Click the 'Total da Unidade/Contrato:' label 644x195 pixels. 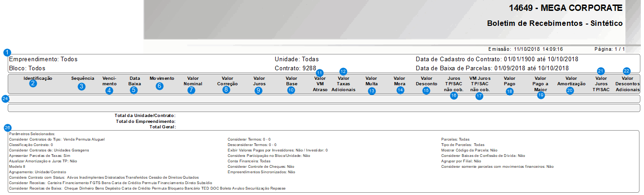coord(146,116)
